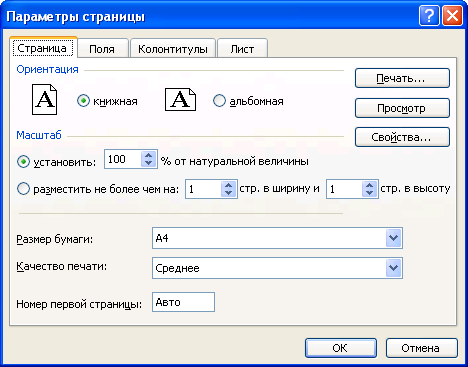Viewport: 468px width, 367px height.
Task: Click the portrait page orientation icon
Action: [44, 99]
